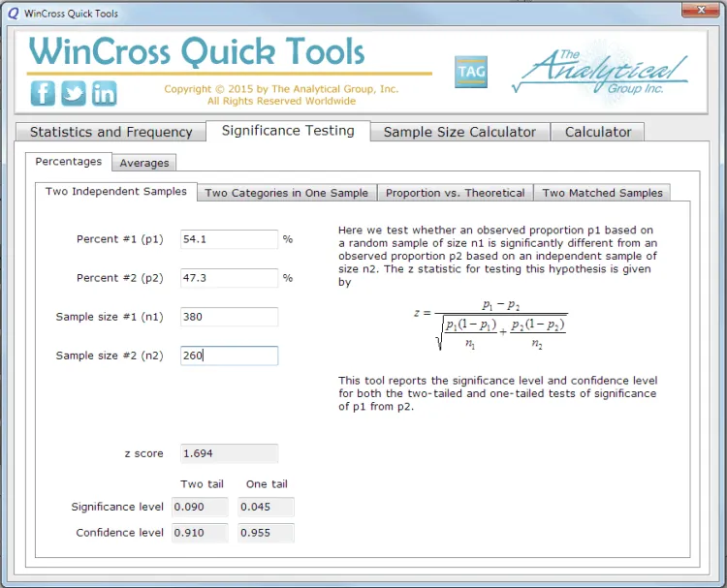Click the 'Percent #1 (p1)' label
Viewport: 727px width, 588px height.
120,239
